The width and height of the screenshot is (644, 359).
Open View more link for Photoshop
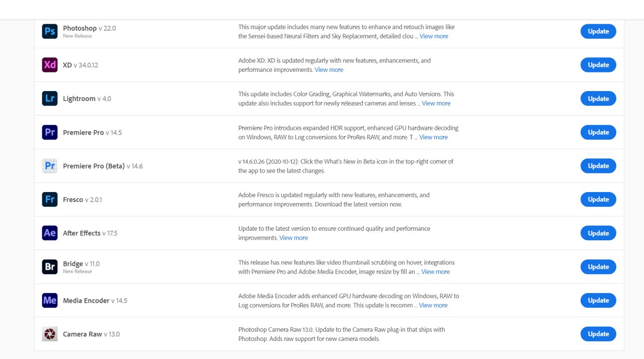434,36
